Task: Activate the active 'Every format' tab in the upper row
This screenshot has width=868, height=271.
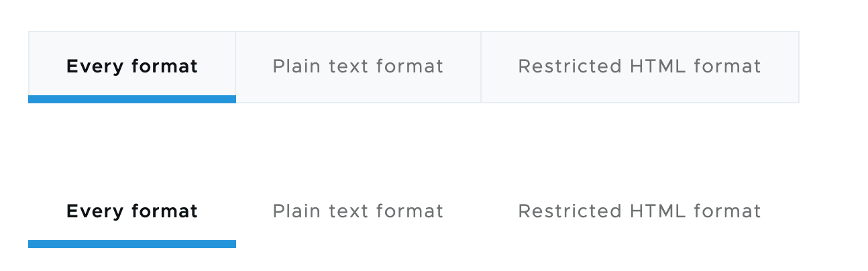Action: (132, 66)
